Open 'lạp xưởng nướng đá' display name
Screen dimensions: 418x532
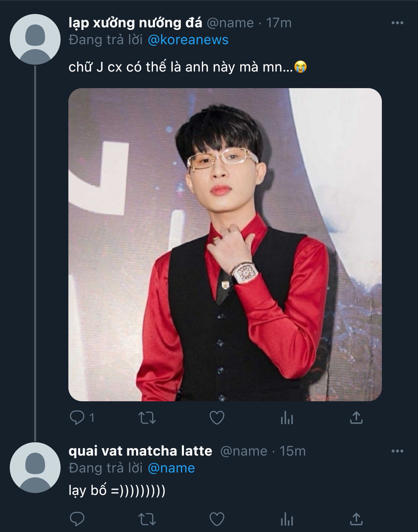(135, 23)
